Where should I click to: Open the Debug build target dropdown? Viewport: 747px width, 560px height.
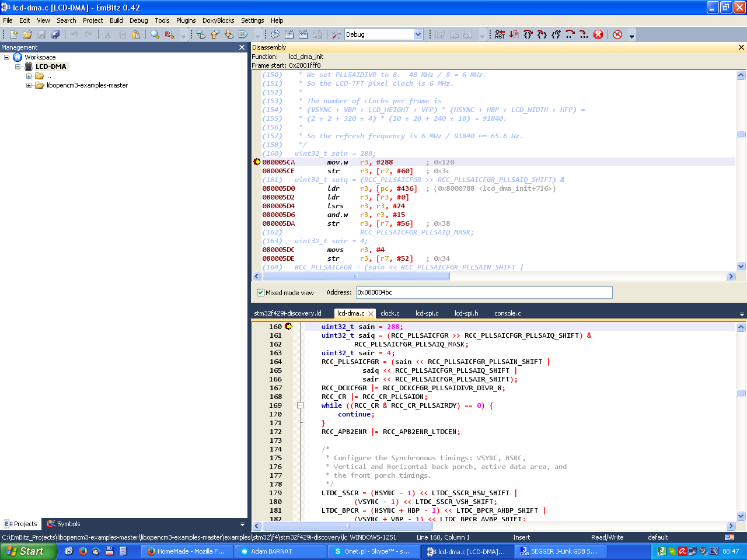pos(418,34)
